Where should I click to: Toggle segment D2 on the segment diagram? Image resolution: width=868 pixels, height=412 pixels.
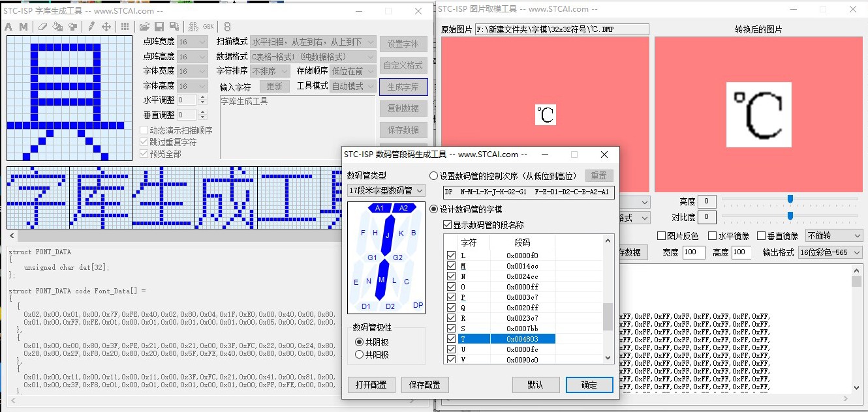coord(390,306)
